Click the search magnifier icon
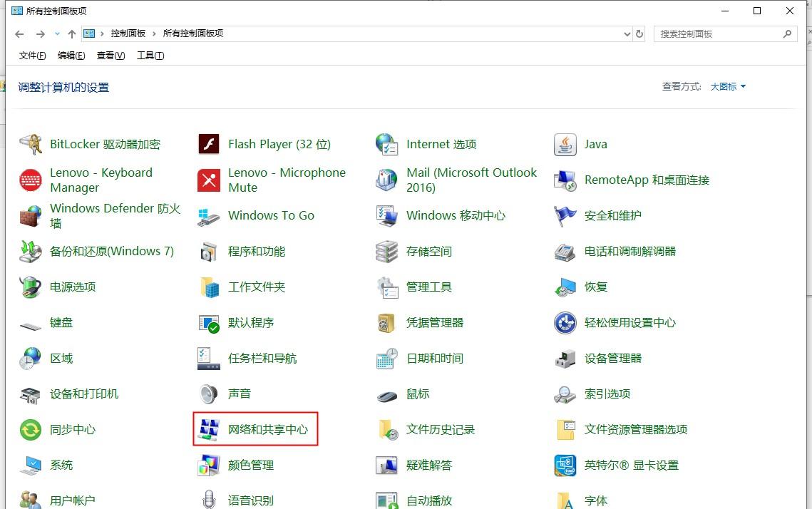This screenshot has width=812, height=509. tap(787, 34)
